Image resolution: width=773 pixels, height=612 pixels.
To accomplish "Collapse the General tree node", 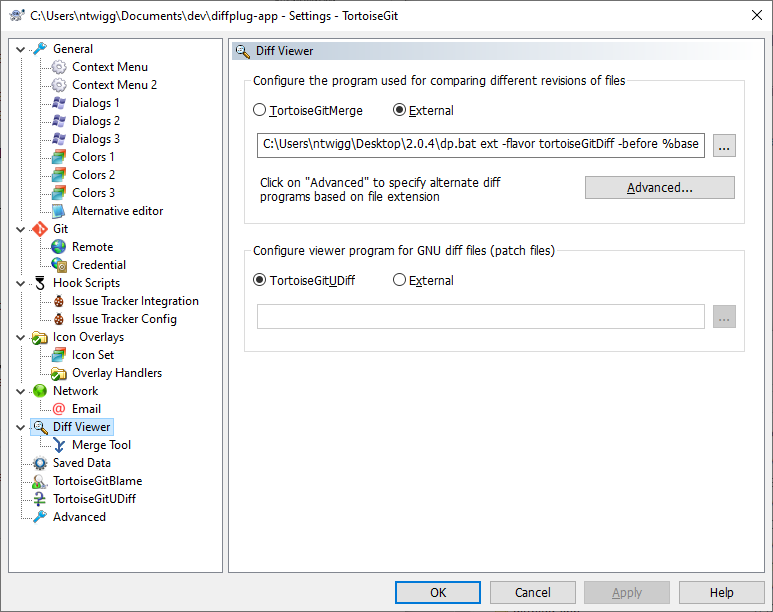I will point(21,49).
